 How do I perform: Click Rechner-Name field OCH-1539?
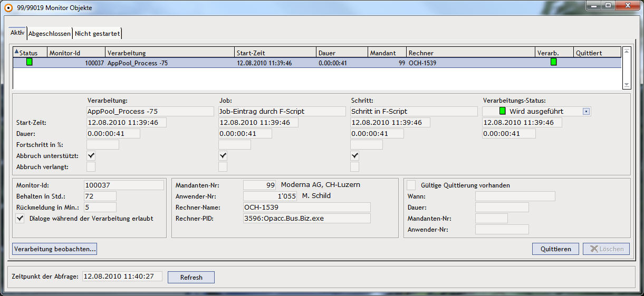coord(307,207)
